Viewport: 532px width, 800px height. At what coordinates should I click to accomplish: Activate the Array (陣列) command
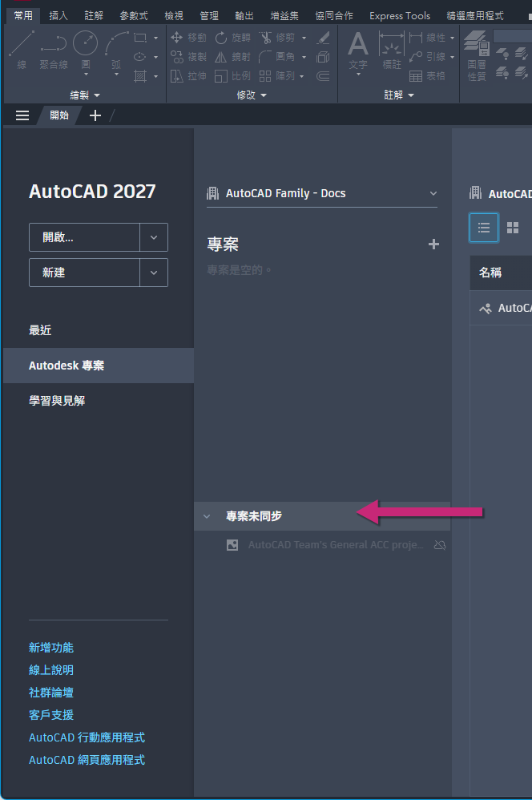[x=277, y=76]
